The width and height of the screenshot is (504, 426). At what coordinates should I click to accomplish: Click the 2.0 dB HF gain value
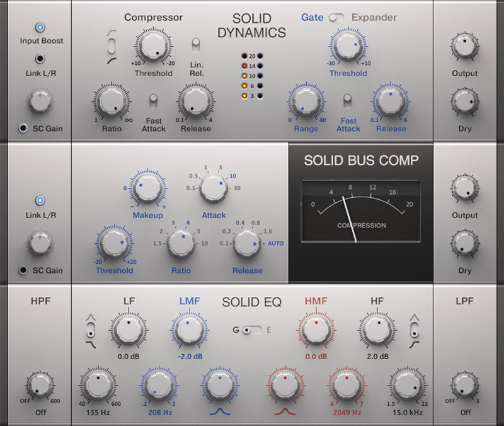pyautogui.click(x=377, y=357)
